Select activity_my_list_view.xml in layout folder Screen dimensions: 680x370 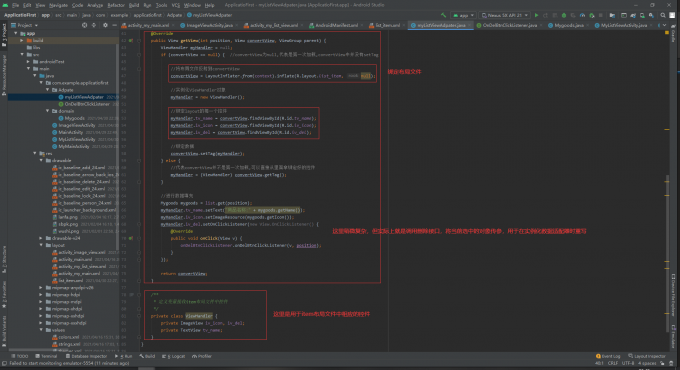click(82, 266)
